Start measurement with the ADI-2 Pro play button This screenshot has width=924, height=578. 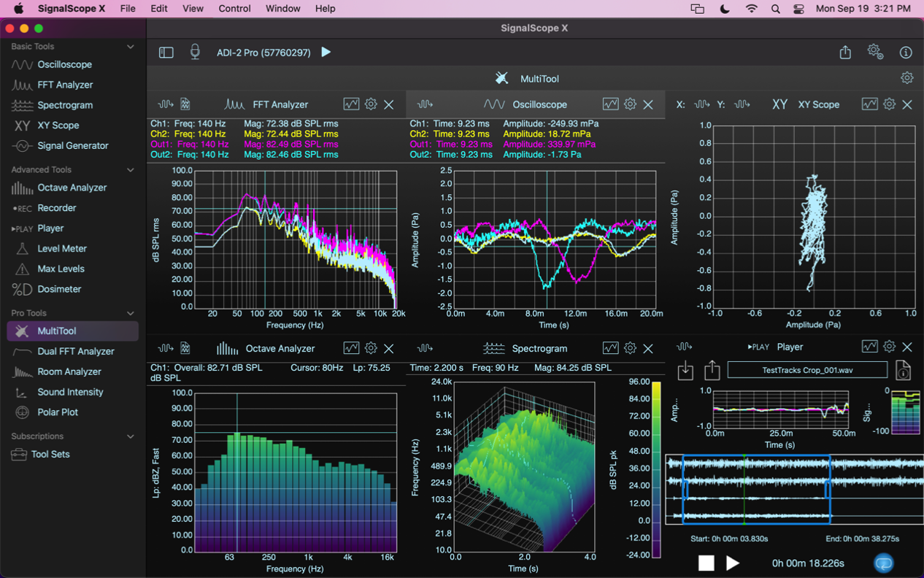tap(326, 52)
